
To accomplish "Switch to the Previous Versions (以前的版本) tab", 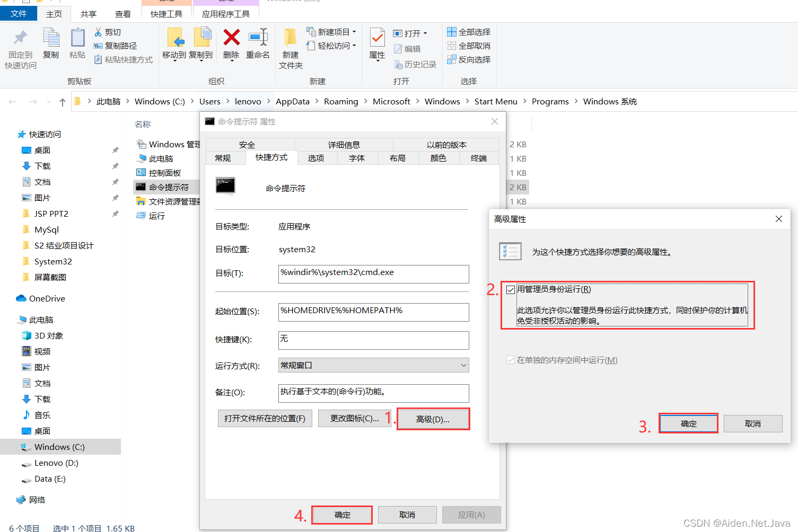I will point(446,145).
